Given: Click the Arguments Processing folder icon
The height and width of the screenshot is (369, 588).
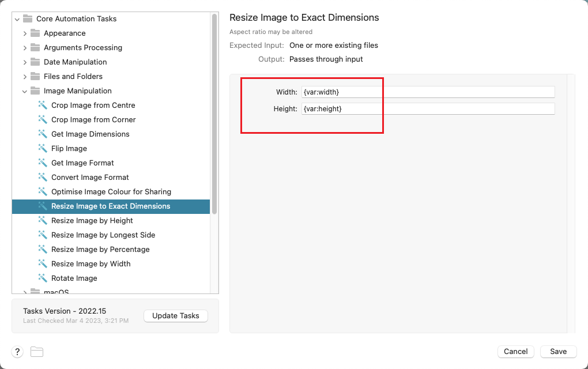Looking at the screenshot, I should [x=35, y=47].
